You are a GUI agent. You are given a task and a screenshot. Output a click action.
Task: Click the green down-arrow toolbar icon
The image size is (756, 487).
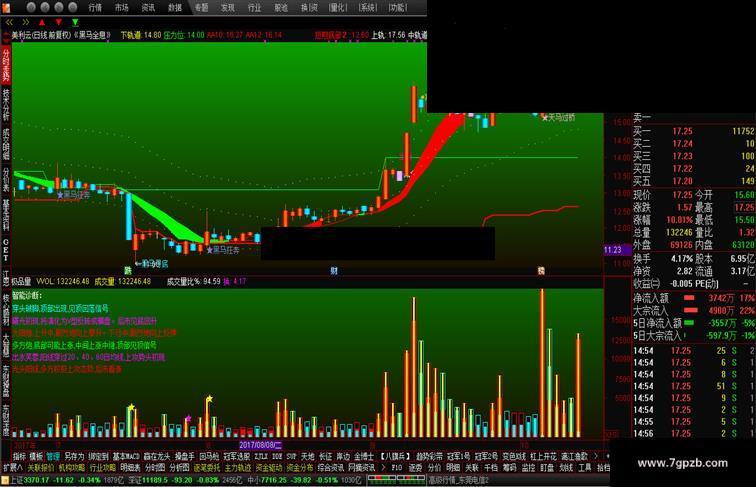pyautogui.click(x=75, y=22)
